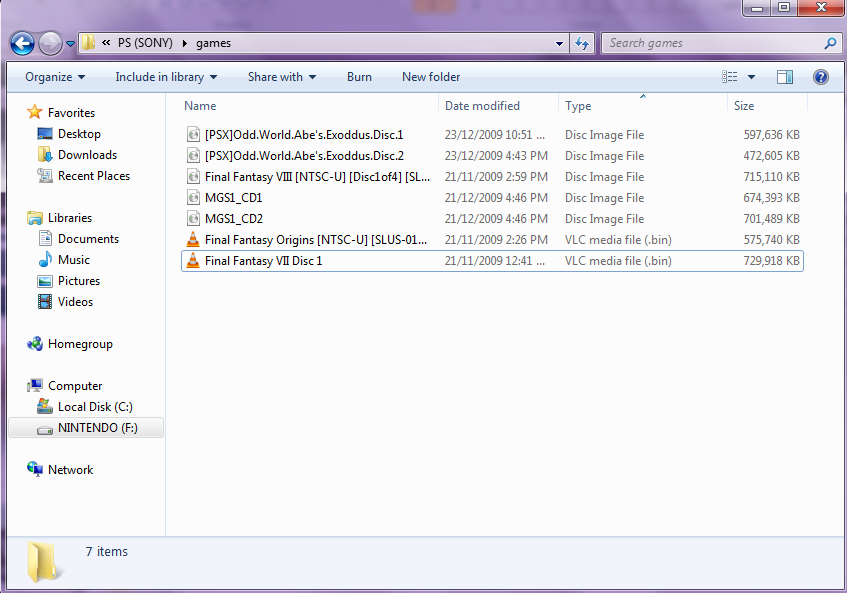Open Downloads in the Favorites list
Image resolution: width=847 pixels, height=593 pixels.
click(87, 155)
